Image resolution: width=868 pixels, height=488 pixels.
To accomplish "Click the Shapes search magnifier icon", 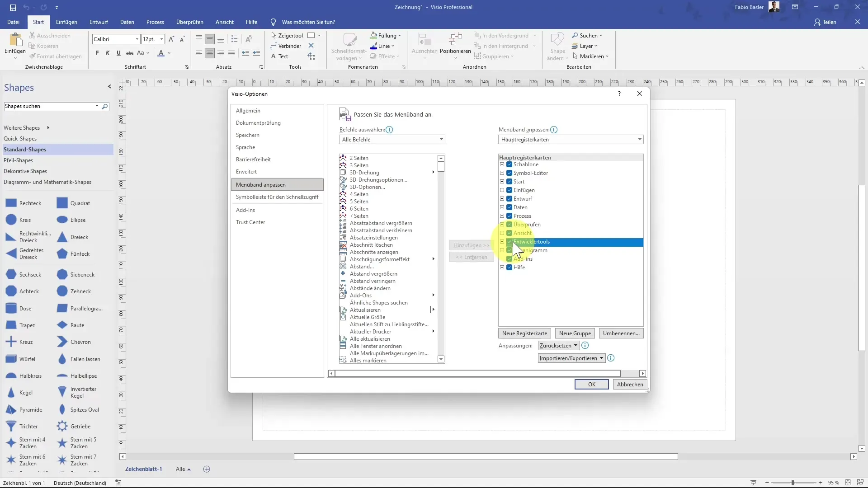I will 105,106.
